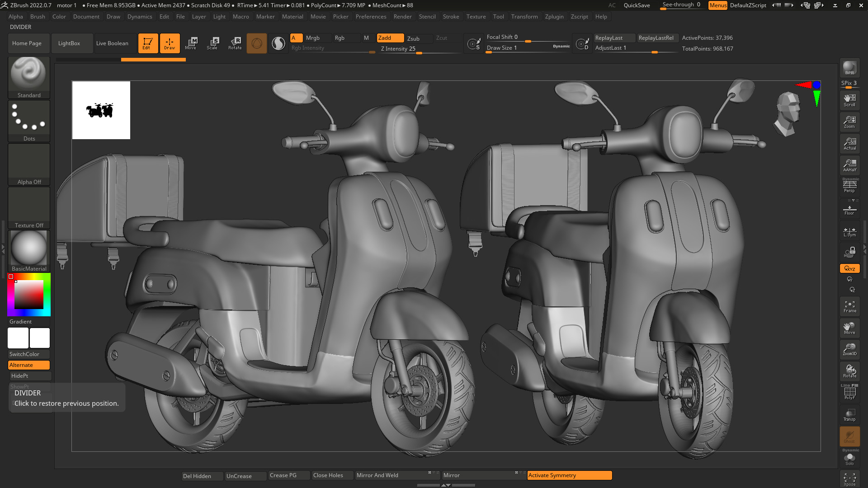The image size is (868, 488).
Task: Open the Preferences menu
Action: tap(371, 17)
